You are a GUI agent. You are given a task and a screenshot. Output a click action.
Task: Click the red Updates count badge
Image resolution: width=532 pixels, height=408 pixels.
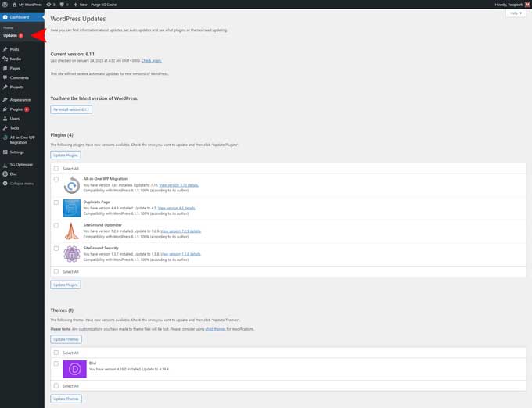pos(21,36)
